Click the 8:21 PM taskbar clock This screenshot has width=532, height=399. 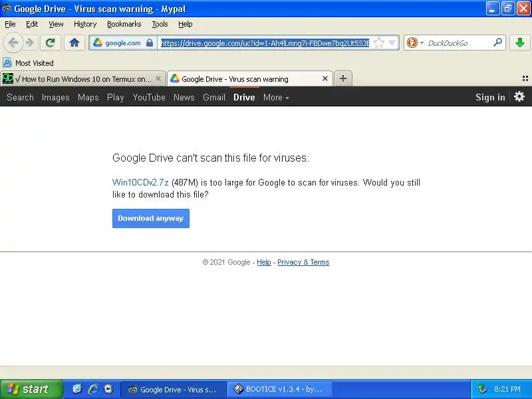pos(507,389)
